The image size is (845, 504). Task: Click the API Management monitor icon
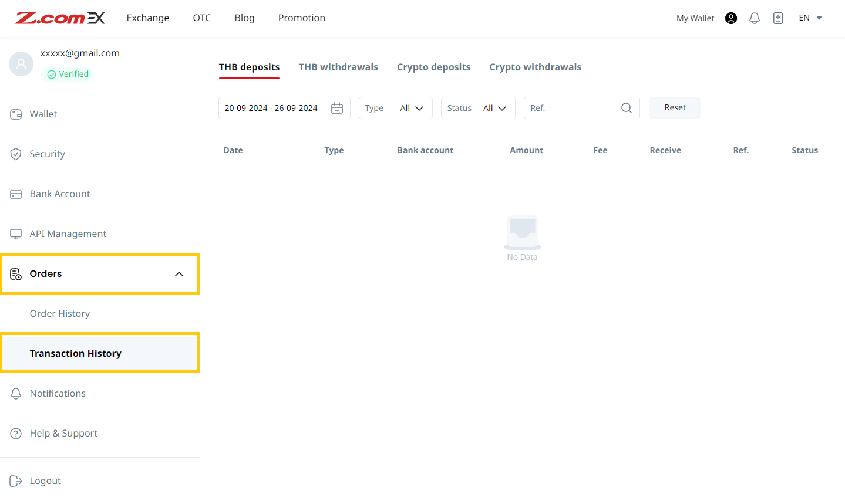[16, 234]
